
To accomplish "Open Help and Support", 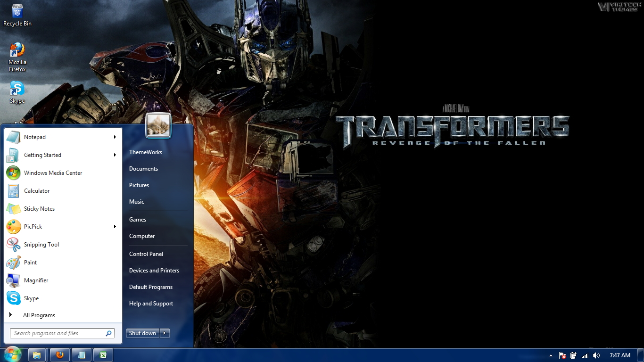I will (151, 303).
